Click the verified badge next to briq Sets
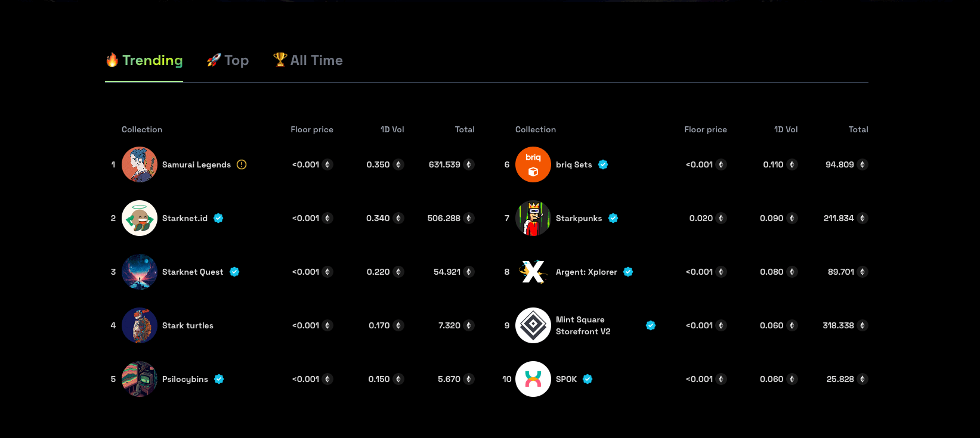The image size is (980, 438). coord(603,164)
